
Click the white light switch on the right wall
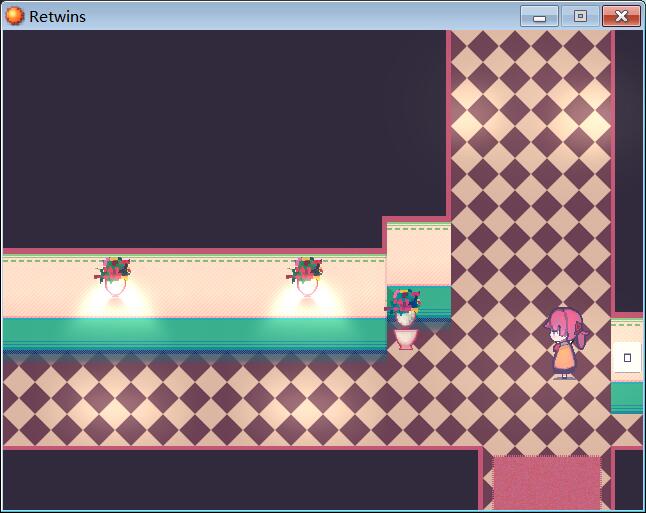coord(627,357)
